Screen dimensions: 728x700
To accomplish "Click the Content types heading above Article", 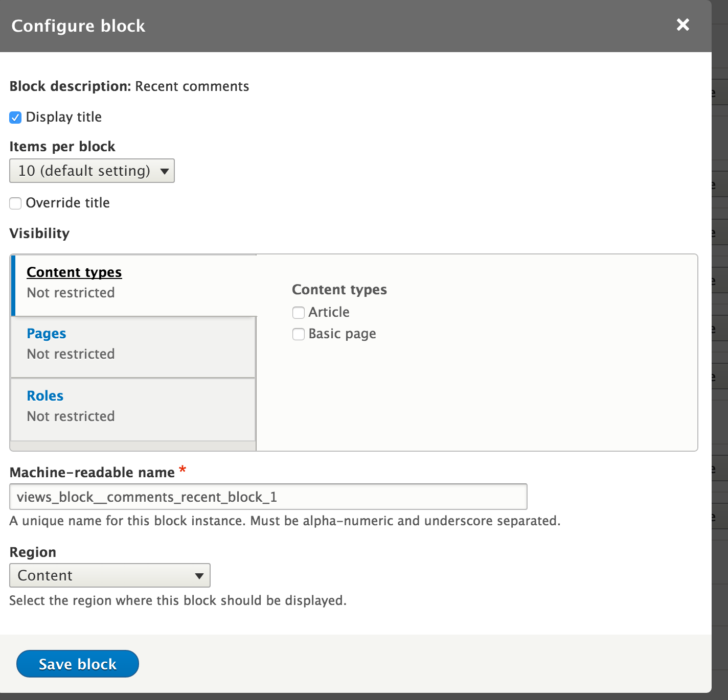I will click(x=339, y=290).
